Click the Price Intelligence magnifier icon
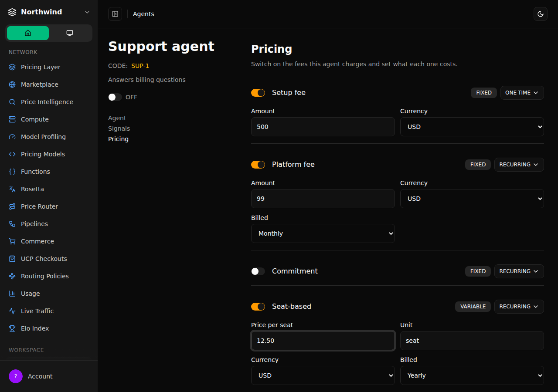 [12, 102]
